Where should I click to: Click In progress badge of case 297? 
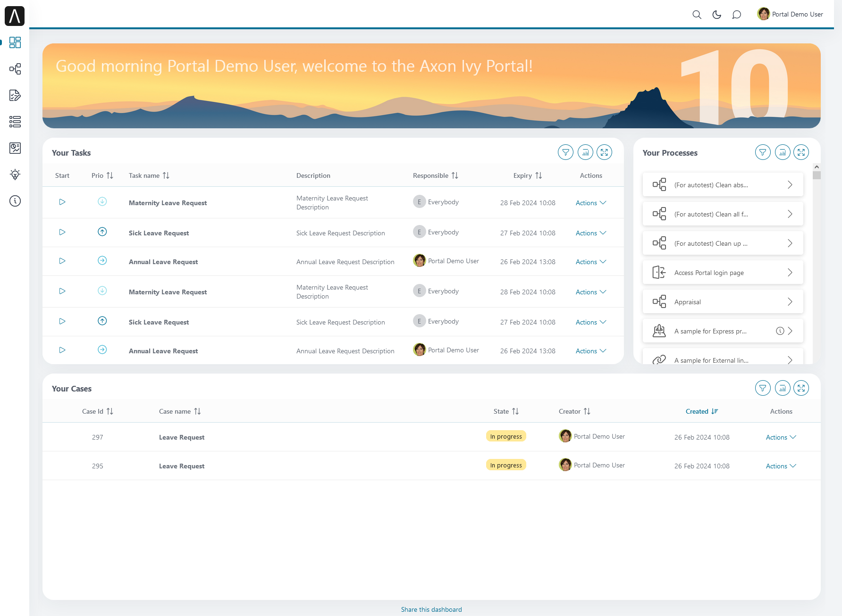[506, 436]
